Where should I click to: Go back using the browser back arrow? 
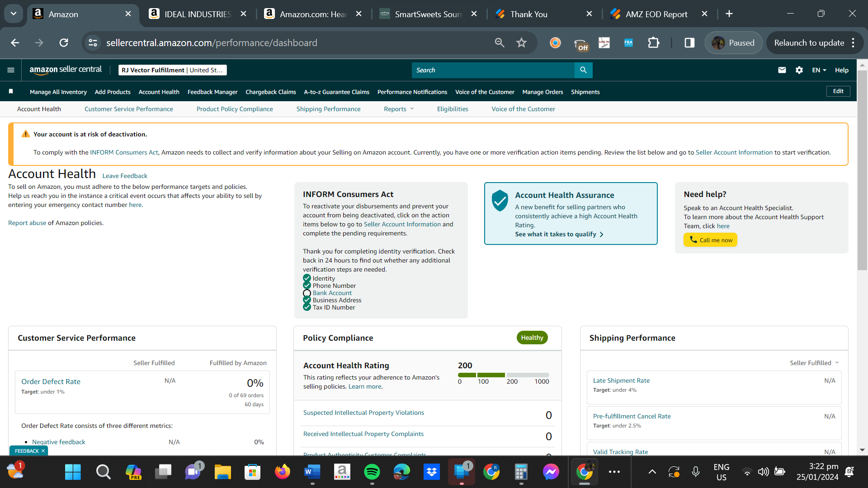(x=15, y=43)
